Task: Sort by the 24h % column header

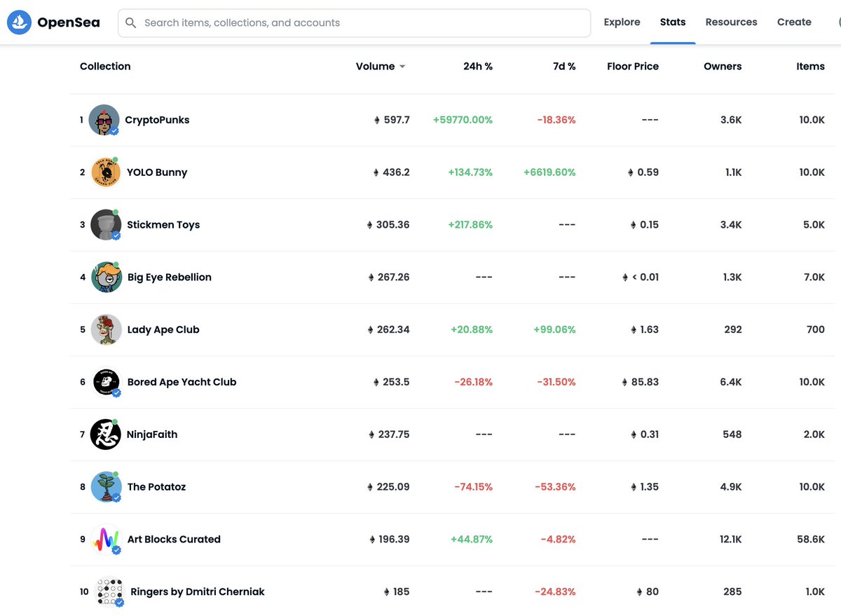Action: [x=478, y=66]
